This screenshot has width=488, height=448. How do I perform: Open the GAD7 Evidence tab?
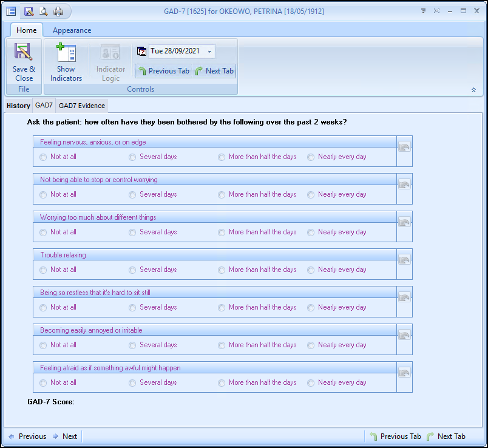[82, 106]
